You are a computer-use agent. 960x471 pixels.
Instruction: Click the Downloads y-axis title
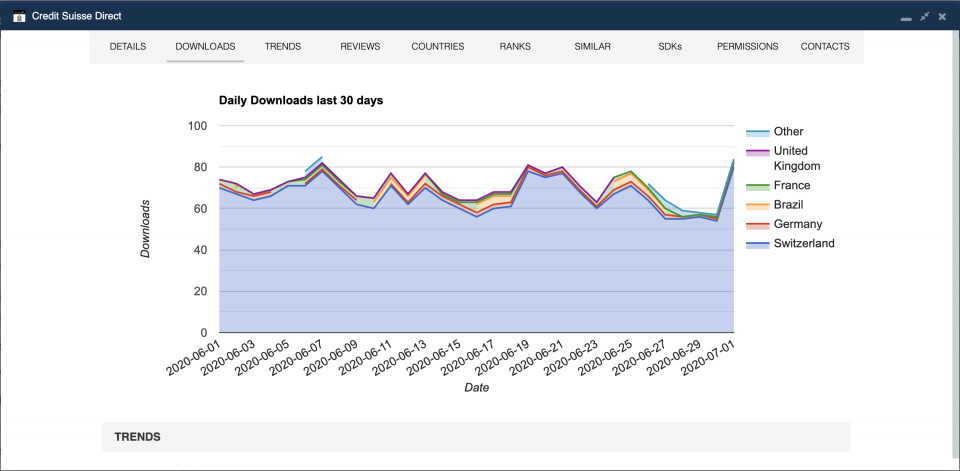(x=145, y=228)
